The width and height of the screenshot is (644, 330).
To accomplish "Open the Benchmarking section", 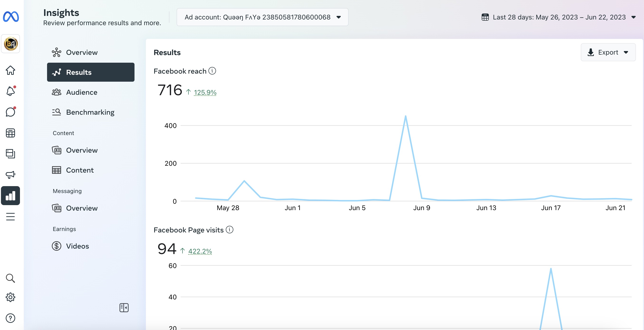I will (x=91, y=112).
